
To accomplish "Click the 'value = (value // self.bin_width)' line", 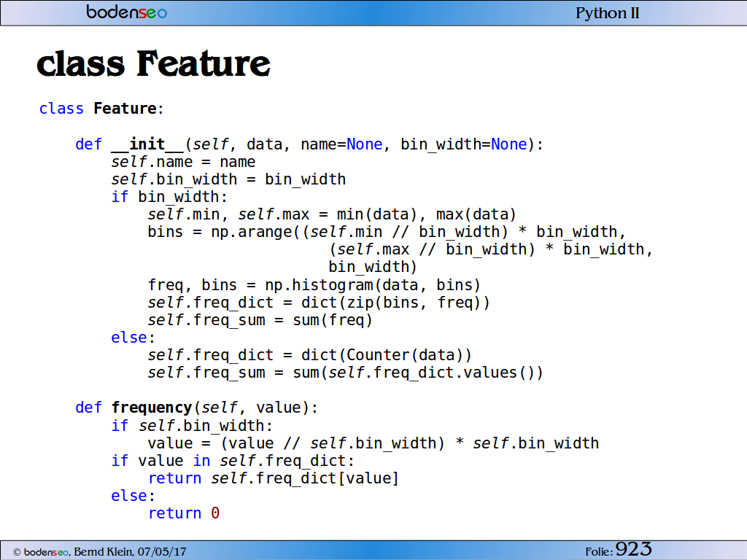I will click(373, 443).
